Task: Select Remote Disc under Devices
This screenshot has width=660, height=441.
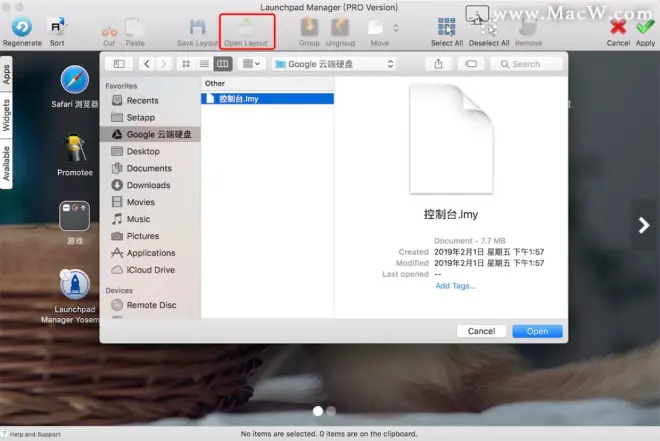Action: pyautogui.click(x=150, y=305)
